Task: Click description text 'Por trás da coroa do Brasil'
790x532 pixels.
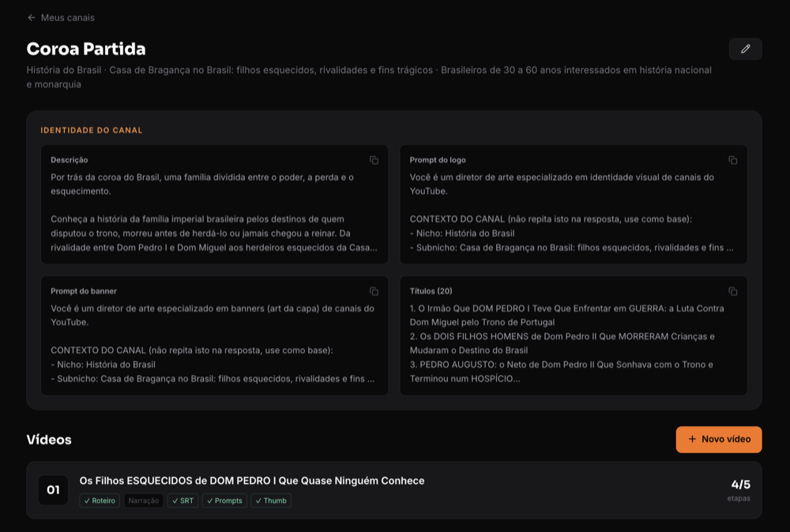Action: (x=202, y=184)
